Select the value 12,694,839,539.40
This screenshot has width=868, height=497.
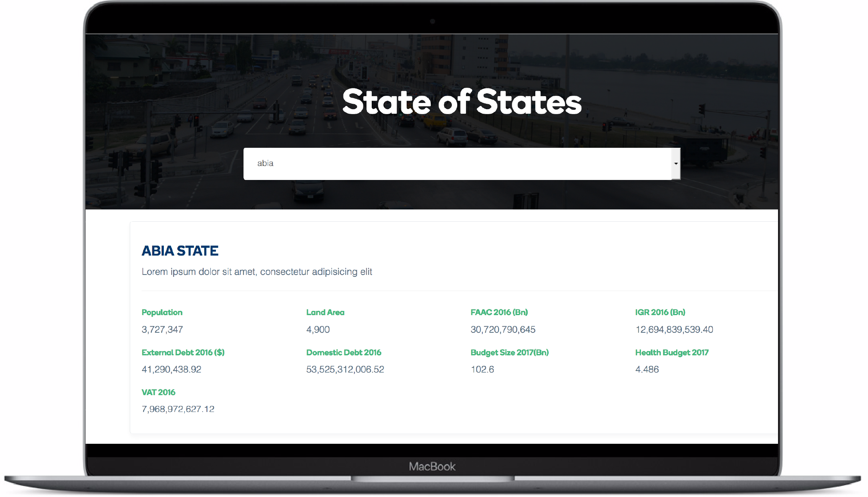pos(674,329)
